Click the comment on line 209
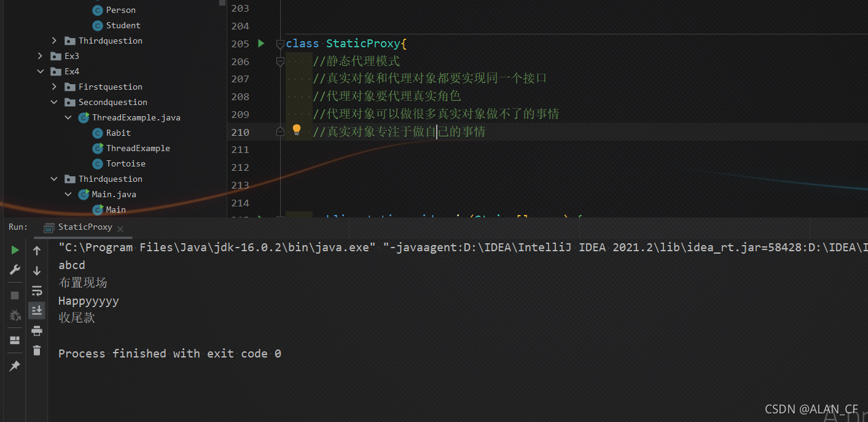This screenshot has width=868, height=422. point(436,114)
